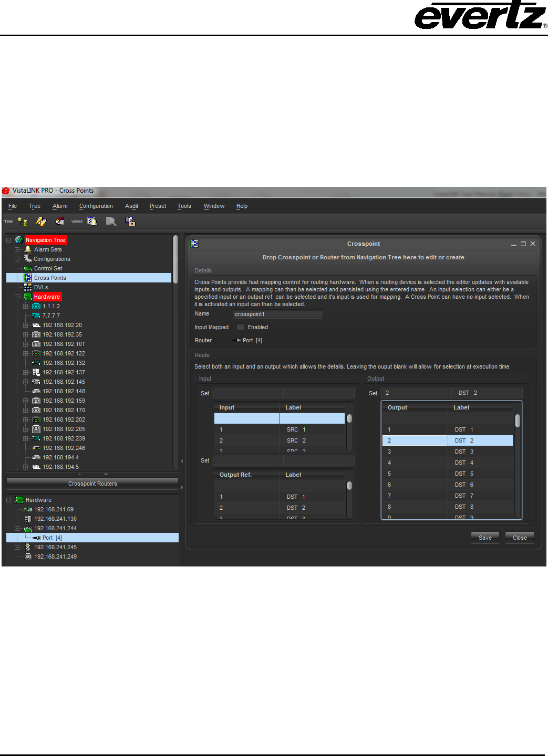Collapse the Navigation Tree root node
548x756 pixels.
click(8, 240)
